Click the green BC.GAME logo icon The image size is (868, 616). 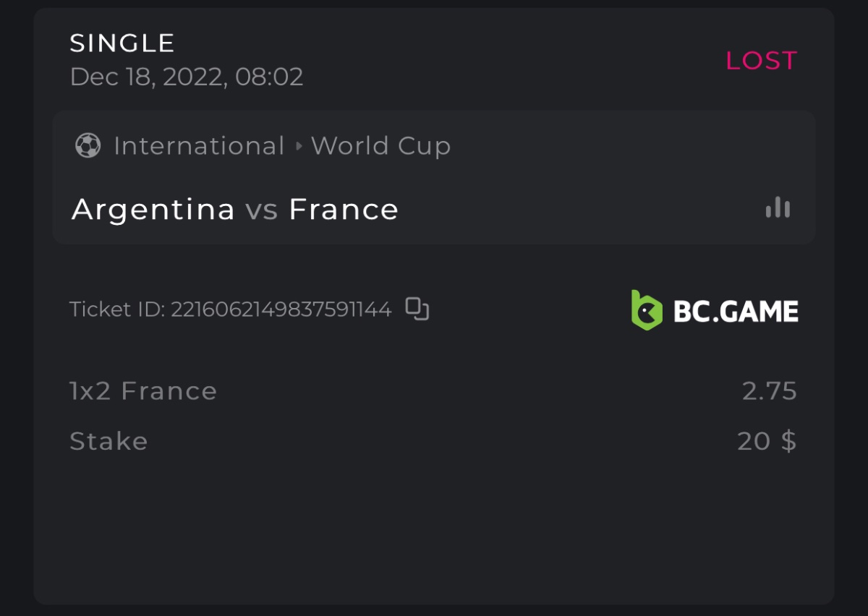[x=646, y=310]
